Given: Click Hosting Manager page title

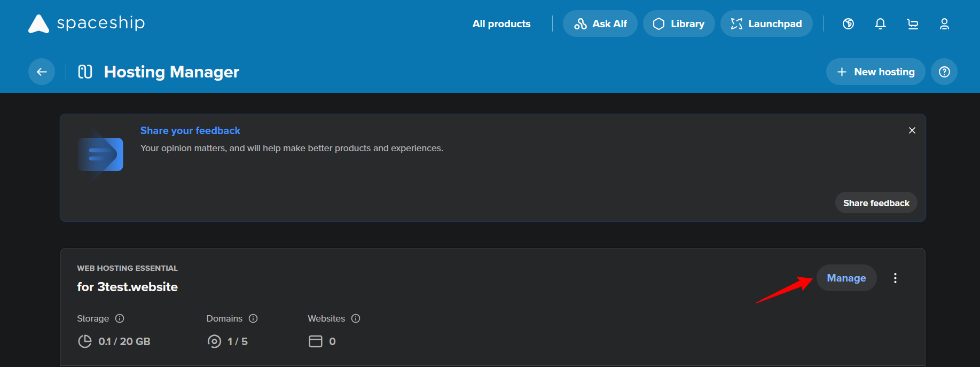Looking at the screenshot, I should (x=171, y=72).
